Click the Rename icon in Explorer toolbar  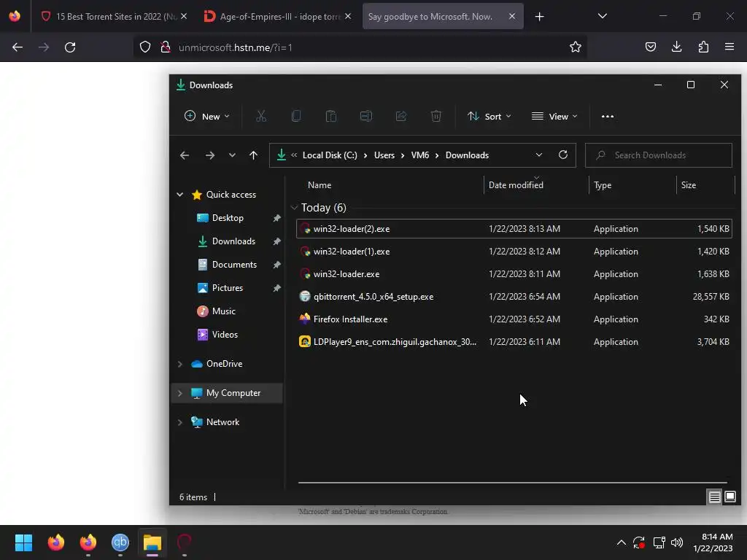[366, 116]
